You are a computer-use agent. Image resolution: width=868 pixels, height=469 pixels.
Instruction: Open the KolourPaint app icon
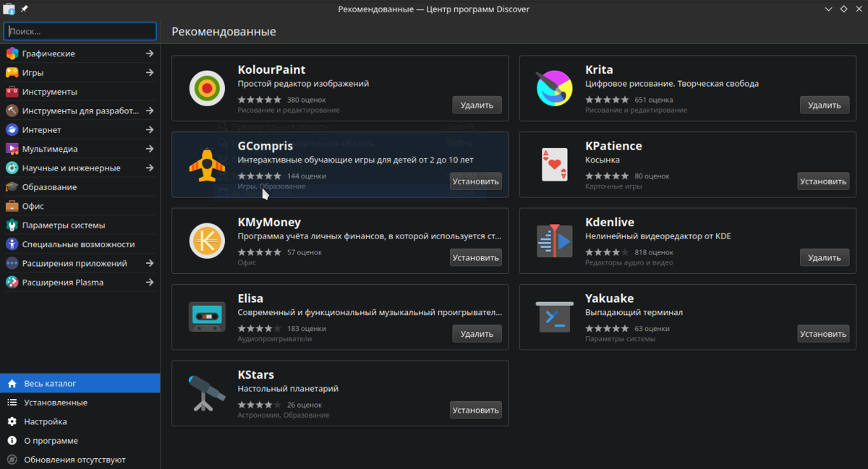pyautogui.click(x=206, y=88)
